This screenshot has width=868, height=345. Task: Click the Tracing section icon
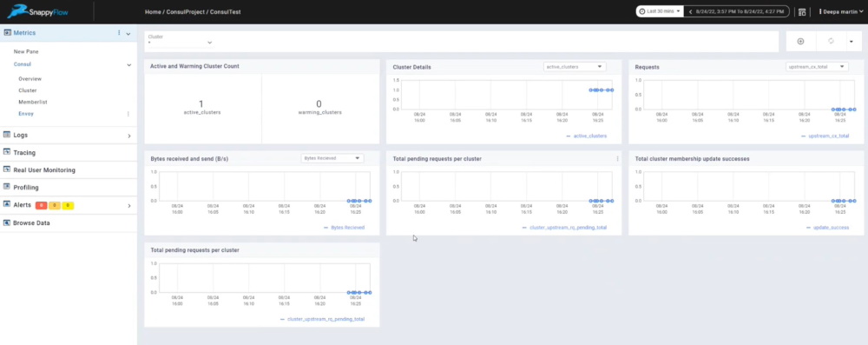[7, 152]
